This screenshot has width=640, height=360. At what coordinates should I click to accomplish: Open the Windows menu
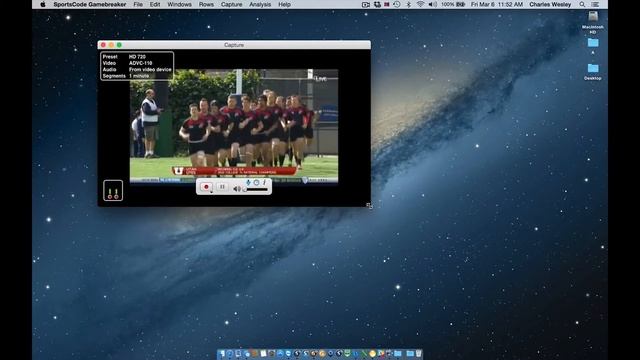point(179,4)
